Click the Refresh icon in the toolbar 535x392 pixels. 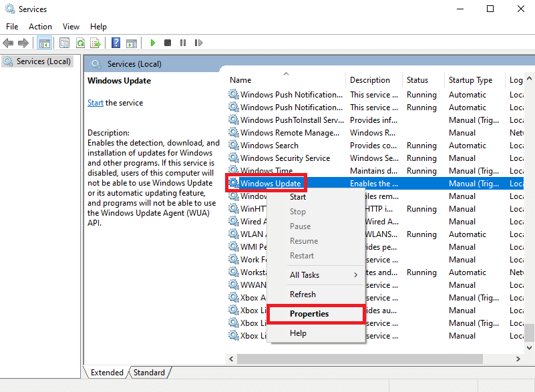pyautogui.click(x=80, y=43)
